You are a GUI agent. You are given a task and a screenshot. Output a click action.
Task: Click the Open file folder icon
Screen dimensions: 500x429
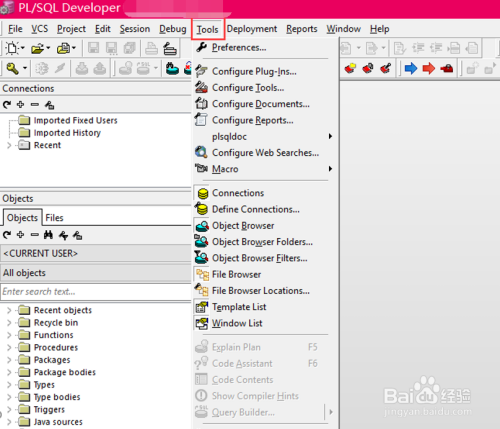click(37, 48)
